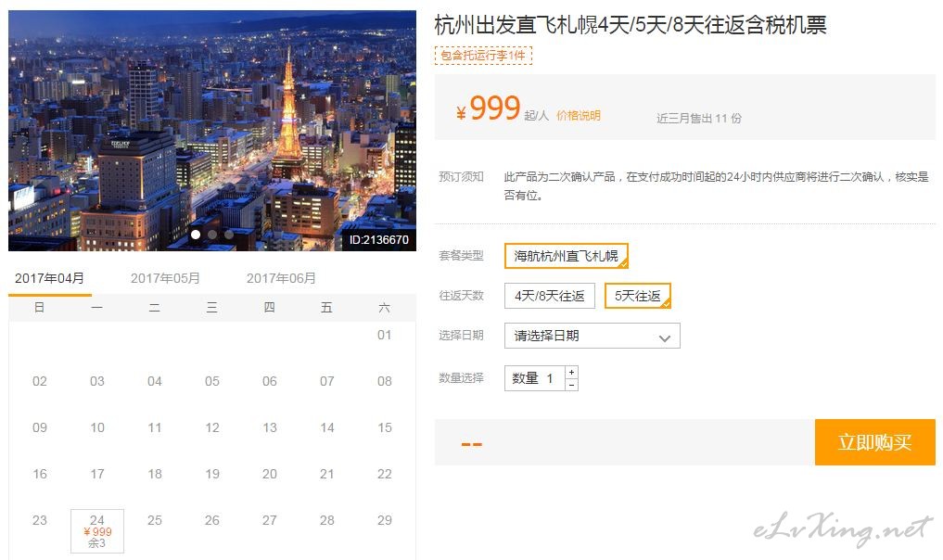Click calendar date 07
The width and height of the screenshot is (943, 560).
coord(327,381)
